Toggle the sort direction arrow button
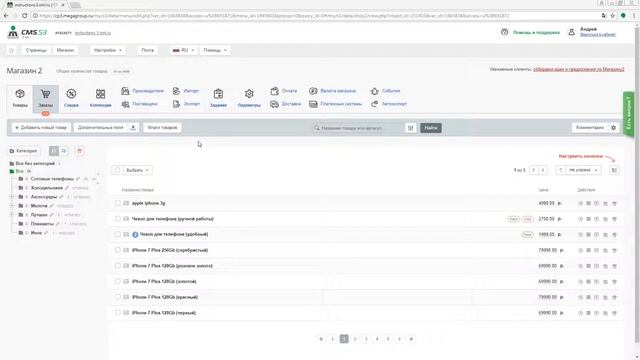Image resolution: width=640 pixels, height=360 pixels. [560, 170]
